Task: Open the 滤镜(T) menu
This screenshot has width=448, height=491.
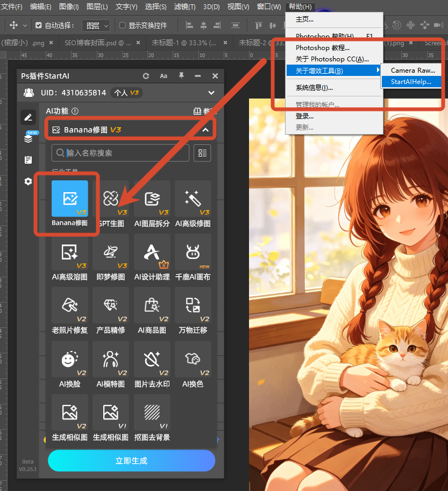Action: [x=185, y=6]
